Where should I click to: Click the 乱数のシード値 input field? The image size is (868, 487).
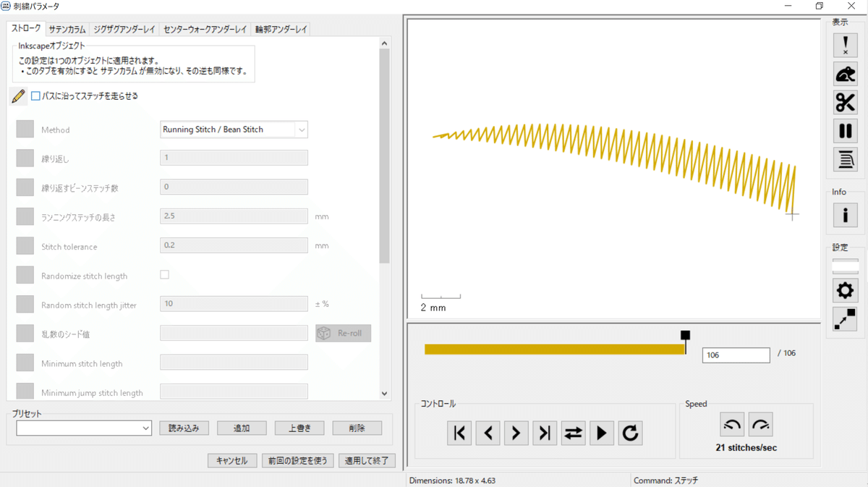[234, 333]
